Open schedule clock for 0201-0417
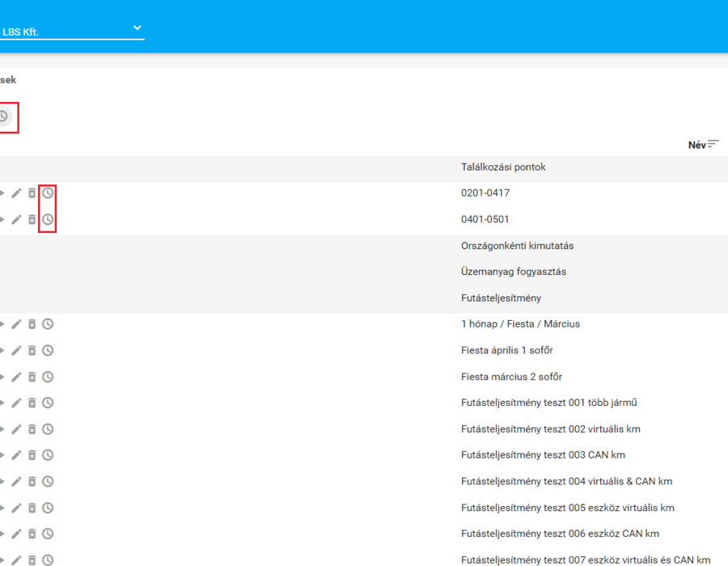The image size is (728, 566). point(48,193)
